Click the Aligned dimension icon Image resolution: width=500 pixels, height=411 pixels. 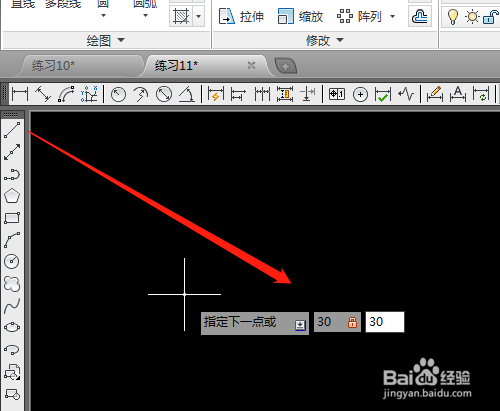point(43,94)
